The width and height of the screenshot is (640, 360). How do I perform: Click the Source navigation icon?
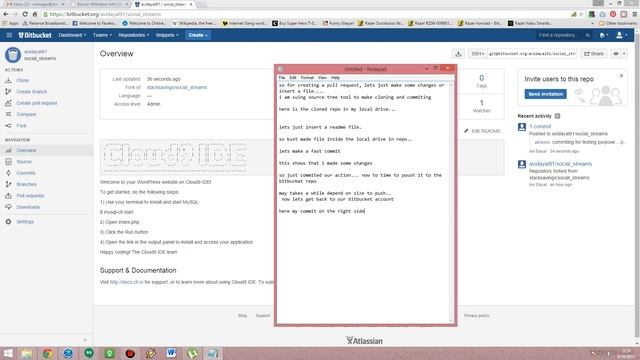(x=8, y=162)
